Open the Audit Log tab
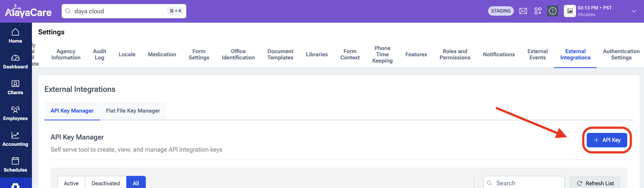This screenshot has width=644, height=188. (99, 54)
